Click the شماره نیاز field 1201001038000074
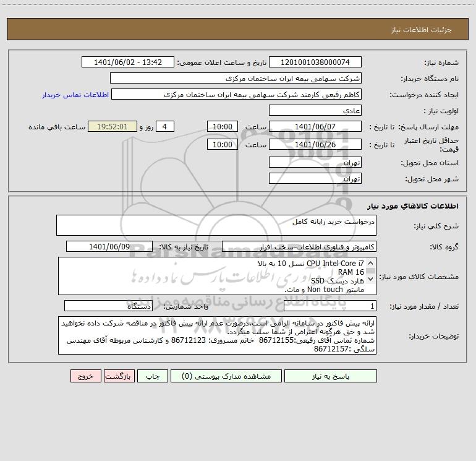Viewport: 476px width, 461px height. click(315, 62)
